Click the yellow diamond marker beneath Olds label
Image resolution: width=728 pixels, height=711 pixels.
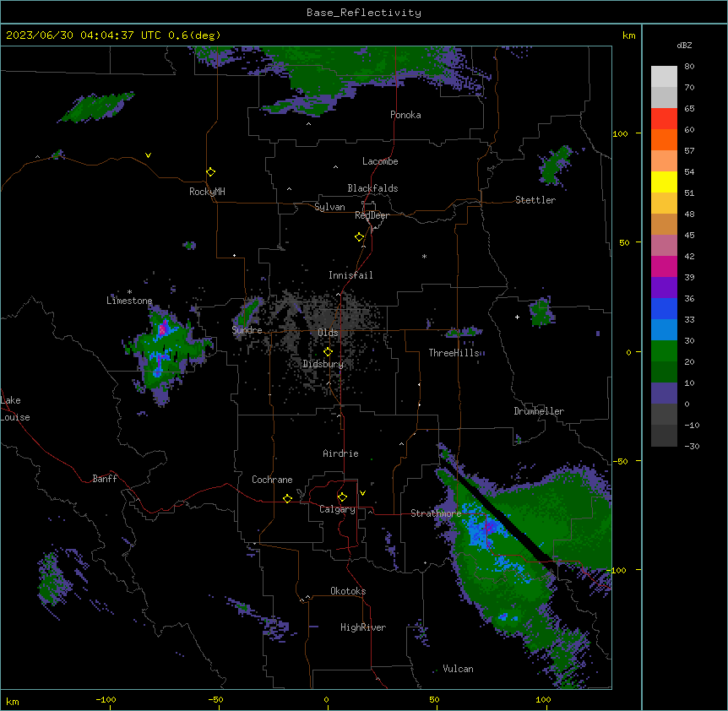[x=328, y=351]
